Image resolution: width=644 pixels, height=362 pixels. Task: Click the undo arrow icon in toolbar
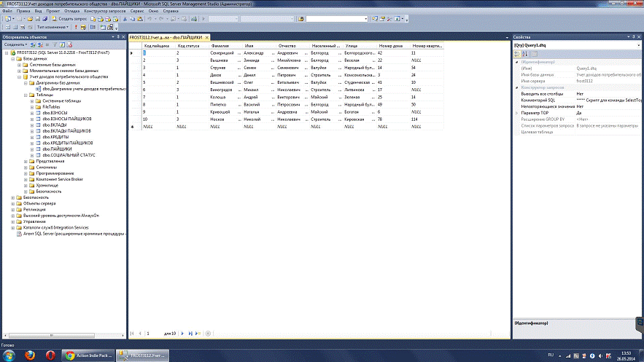click(150, 19)
